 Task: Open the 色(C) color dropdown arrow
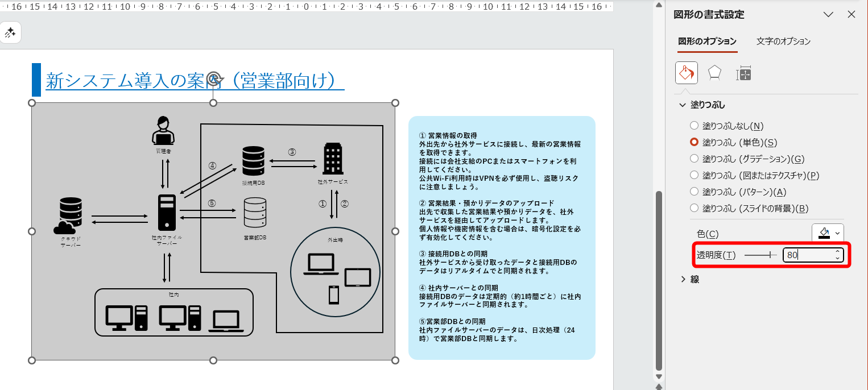pyautogui.click(x=837, y=233)
